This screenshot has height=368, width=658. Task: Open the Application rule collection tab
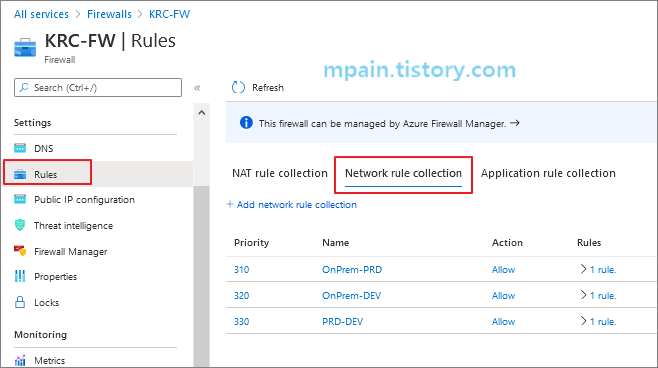[x=548, y=173]
